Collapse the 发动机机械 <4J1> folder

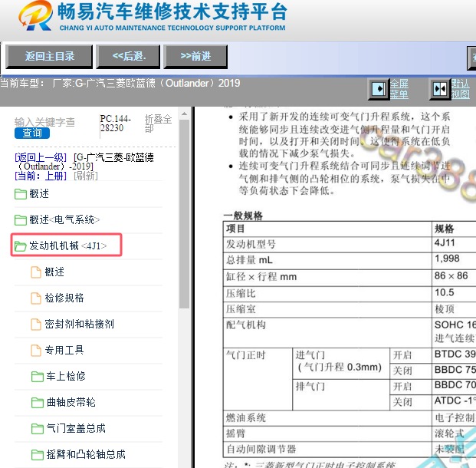tap(68, 246)
